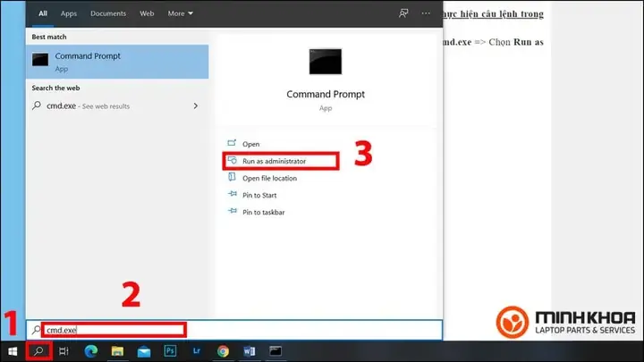Switch to Microsoft Word on taskbar
This screenshot has width=644, height=362.
coord(250,351)
